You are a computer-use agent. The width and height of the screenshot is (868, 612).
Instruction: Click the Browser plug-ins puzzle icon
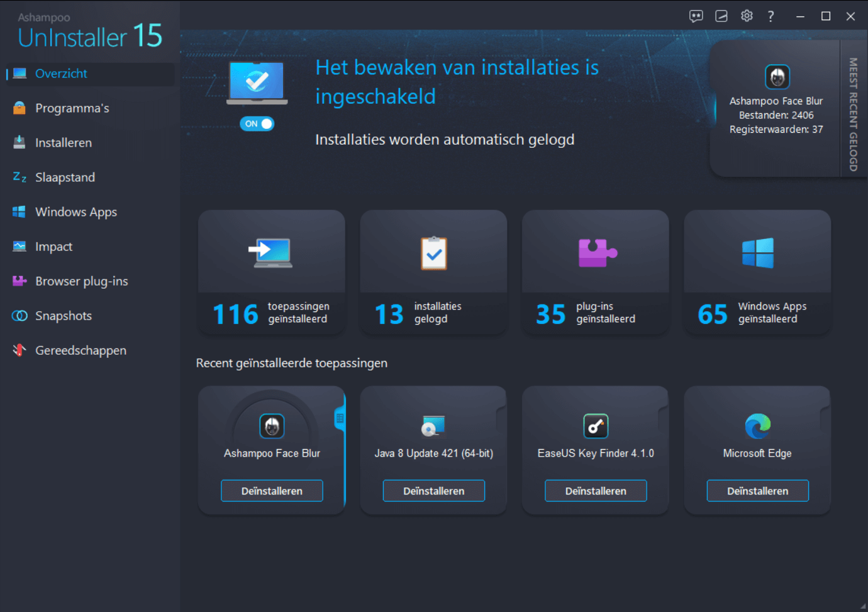(x=19, y=281)
